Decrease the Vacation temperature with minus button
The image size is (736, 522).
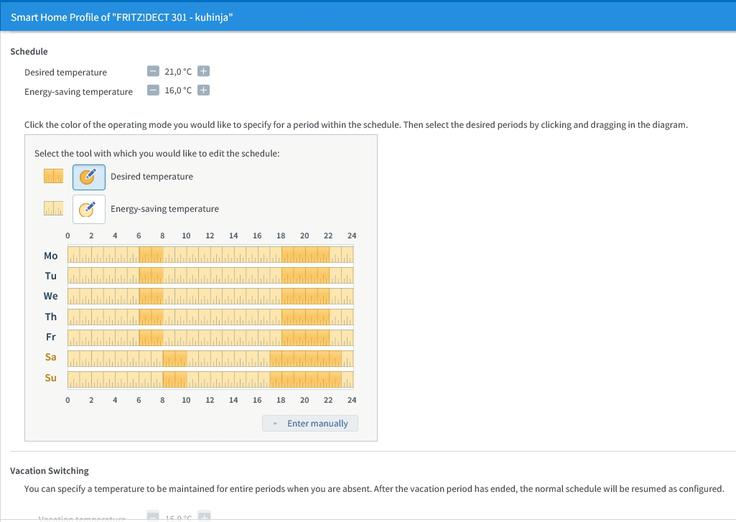153,516
